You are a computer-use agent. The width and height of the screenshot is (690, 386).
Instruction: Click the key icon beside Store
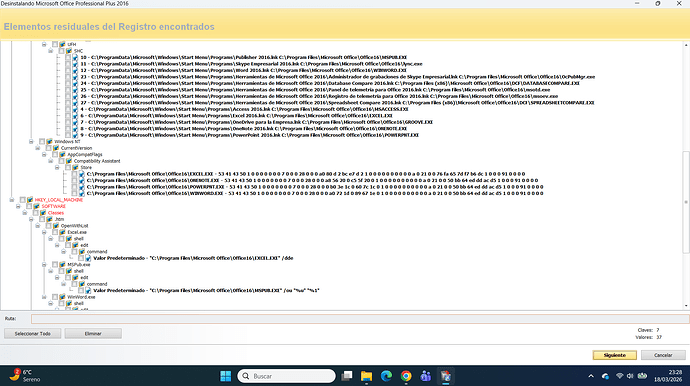75,168
